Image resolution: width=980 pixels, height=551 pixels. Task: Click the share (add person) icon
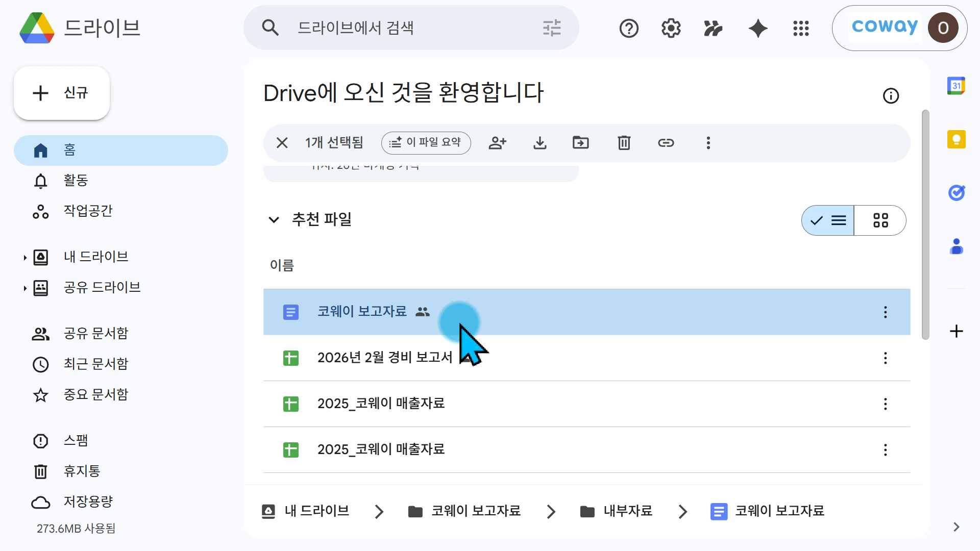tap(497, 143)
